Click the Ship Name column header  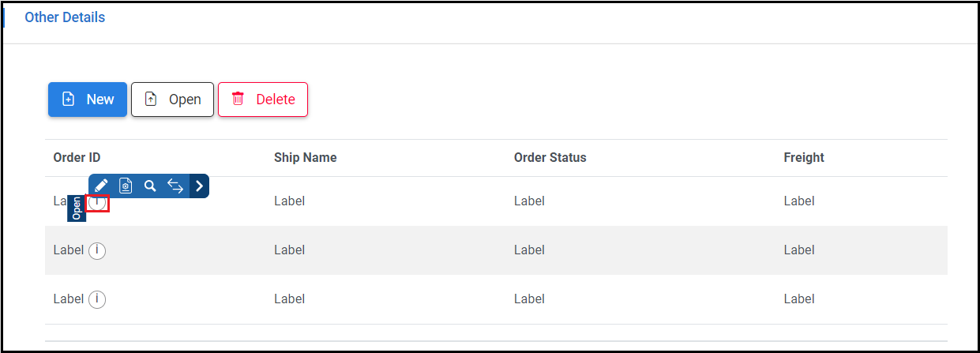click(305, 157)
